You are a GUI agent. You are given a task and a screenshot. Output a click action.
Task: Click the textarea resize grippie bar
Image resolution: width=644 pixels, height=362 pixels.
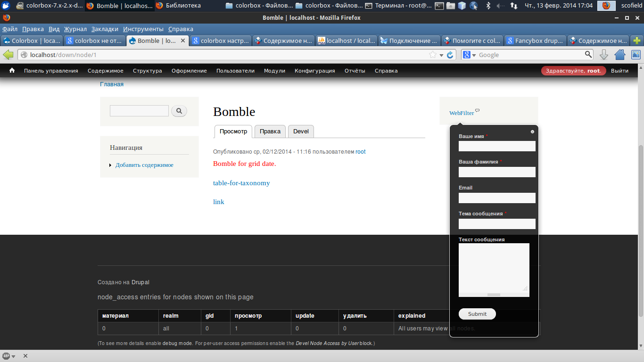pos(494,295)
